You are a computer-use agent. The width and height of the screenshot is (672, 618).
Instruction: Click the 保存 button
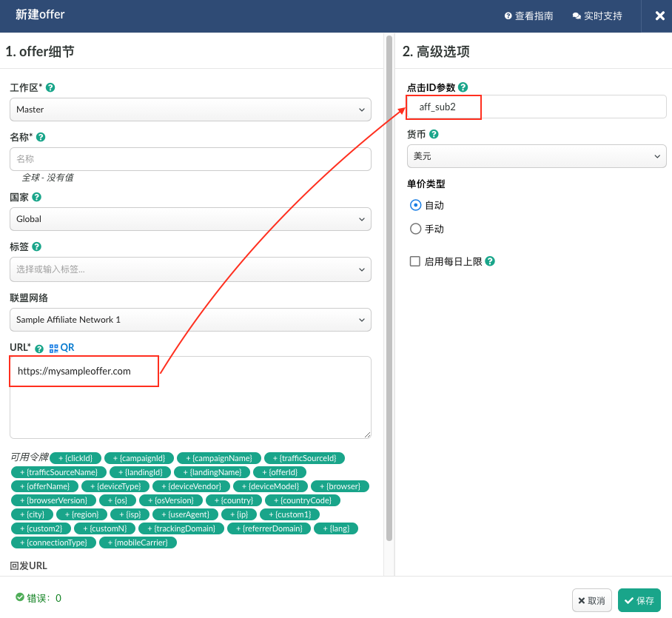pos(639,600)
